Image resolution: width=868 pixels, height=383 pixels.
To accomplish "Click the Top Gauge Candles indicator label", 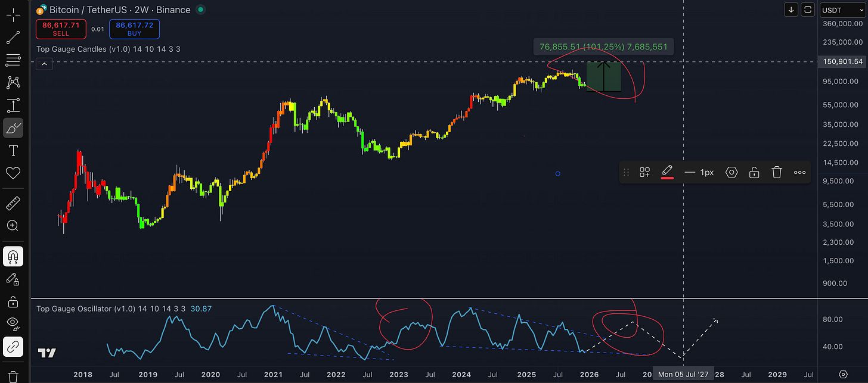I will click(108, 49).
